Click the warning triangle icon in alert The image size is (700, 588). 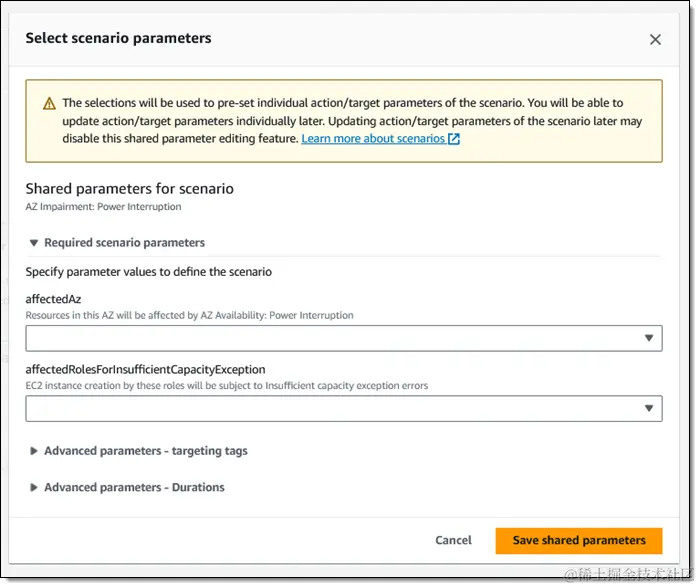click(x=50, y=103)
